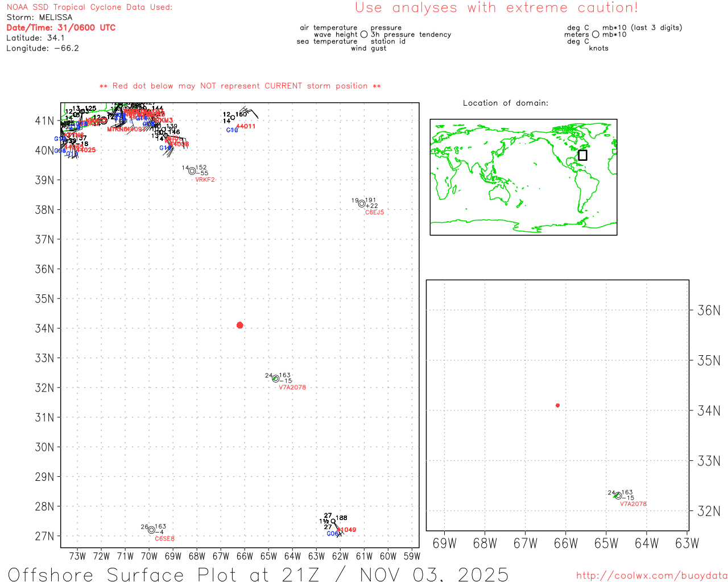Screen dimensions: 728x582
Task: Click the Longitude: -66.2 text
Action: (x=43, y=48)
